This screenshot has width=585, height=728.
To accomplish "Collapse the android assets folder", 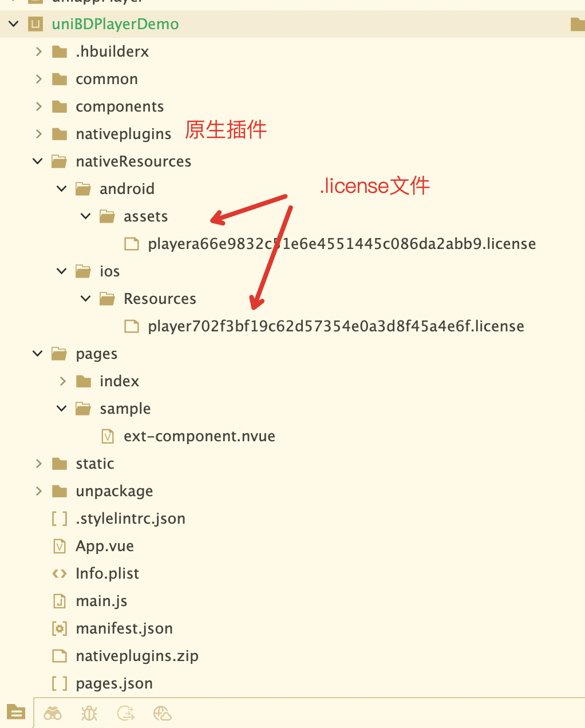I will [86, 216].
